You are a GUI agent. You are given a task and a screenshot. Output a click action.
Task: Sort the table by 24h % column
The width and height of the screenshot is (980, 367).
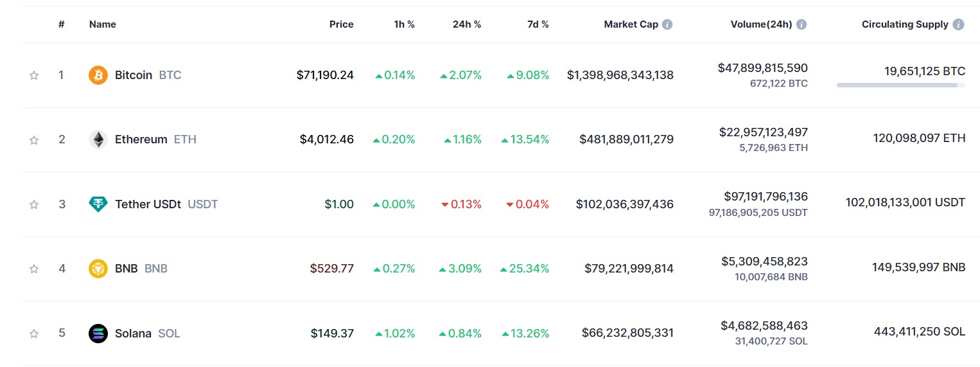467,24
